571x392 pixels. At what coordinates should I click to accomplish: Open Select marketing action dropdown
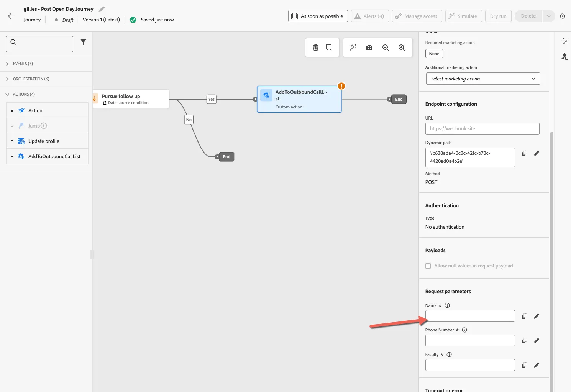[x=483, y=79]
